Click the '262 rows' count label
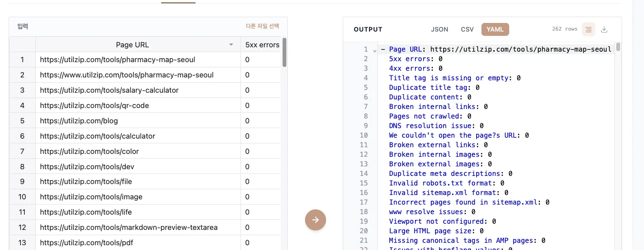The image size is (644, 250). click(564, 29)
